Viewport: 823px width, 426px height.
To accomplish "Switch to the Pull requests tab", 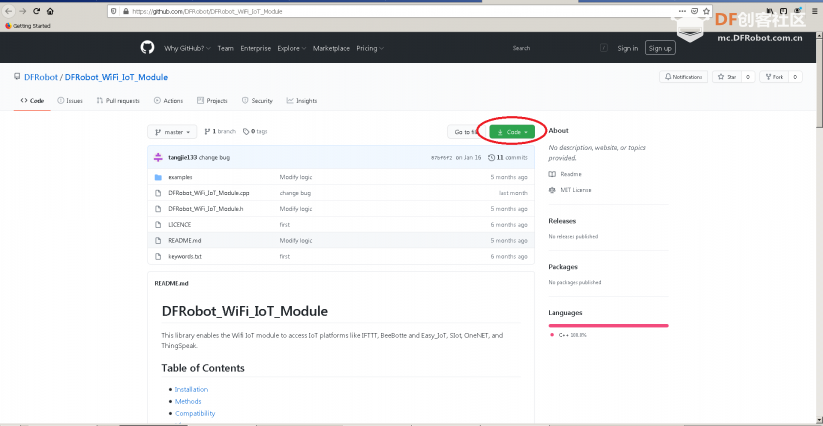I will pos(118,101).
